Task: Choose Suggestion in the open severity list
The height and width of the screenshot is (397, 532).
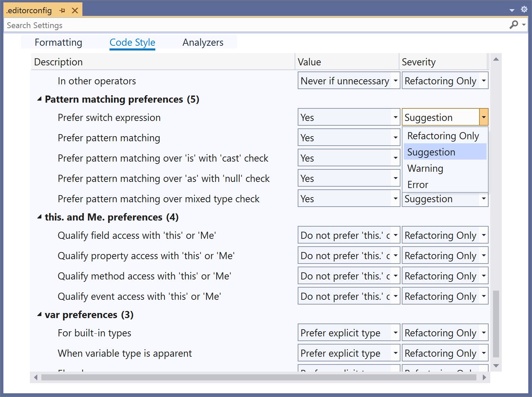Action: click(x=445, y=152)
